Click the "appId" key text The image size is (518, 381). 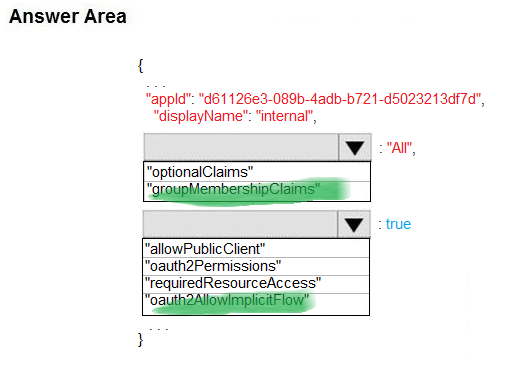pos(168,99)
